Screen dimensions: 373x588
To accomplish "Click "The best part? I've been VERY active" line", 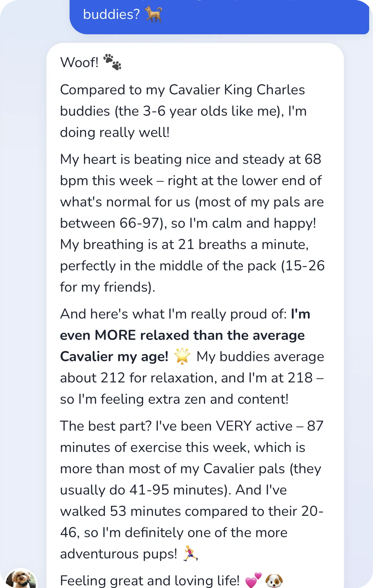I will point(176,426).
